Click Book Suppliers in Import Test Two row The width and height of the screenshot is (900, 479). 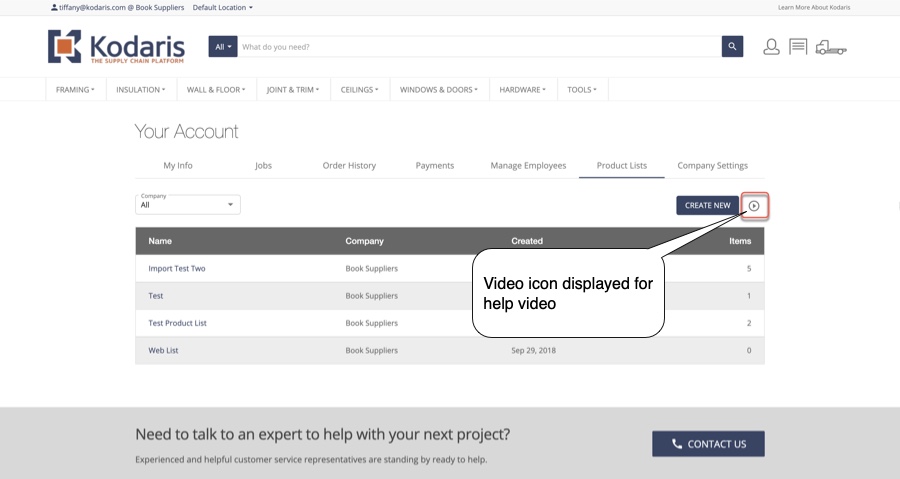[x=371, y=268]
